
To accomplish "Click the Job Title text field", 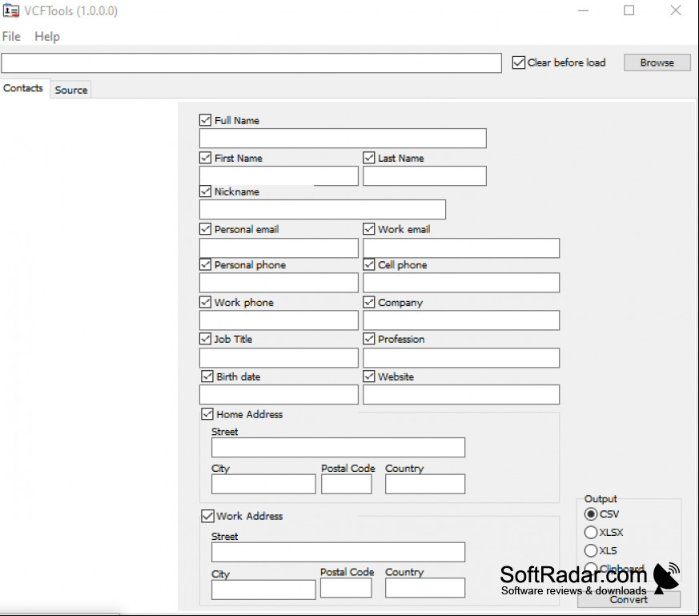I will point(279,358).
